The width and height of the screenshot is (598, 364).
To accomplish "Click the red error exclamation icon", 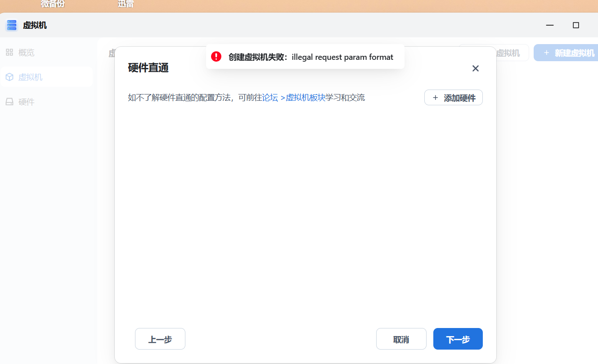I will coord(216,56).
